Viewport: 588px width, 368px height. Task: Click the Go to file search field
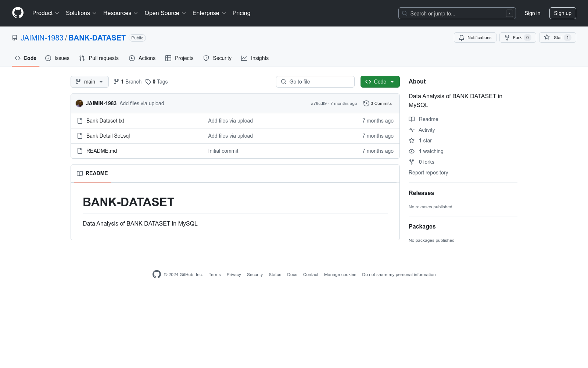pos(315,82)
